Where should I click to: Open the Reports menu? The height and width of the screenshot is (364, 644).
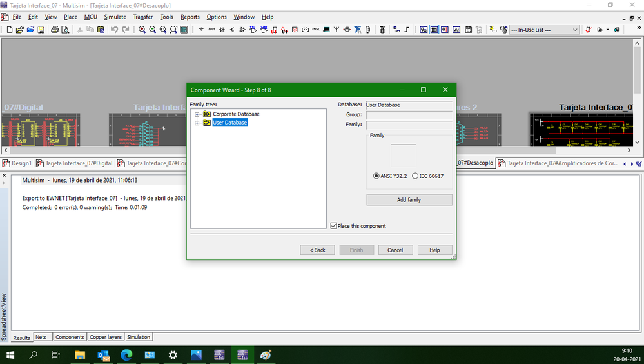pos(190,17)
